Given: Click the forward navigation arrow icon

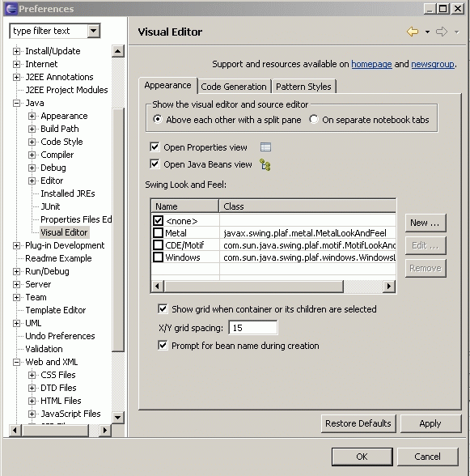Looking at the screenshot, I should tap(442, 32).
